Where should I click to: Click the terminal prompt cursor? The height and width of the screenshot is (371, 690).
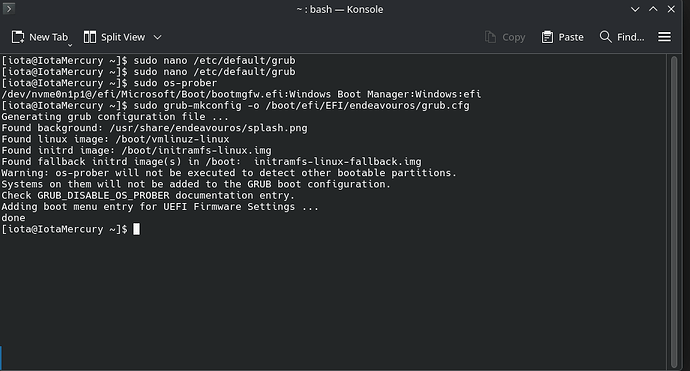pyautogui.click(x=136, y=229)
